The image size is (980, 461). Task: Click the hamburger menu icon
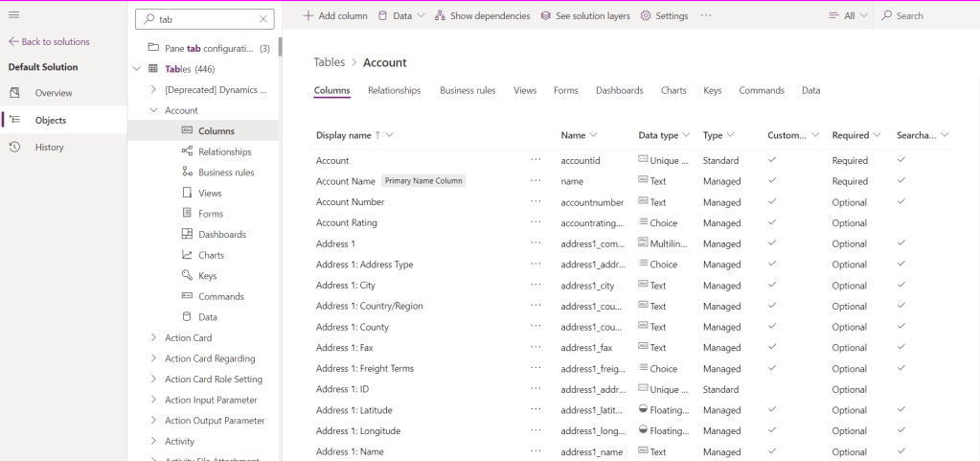13,15
